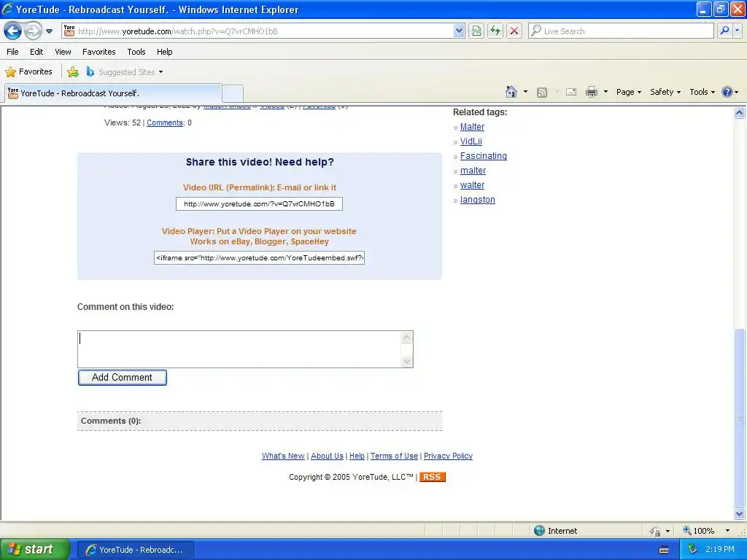This screenshot has width=747, height=560.
Task: Open the footer Help link
Action: [357, 456]
